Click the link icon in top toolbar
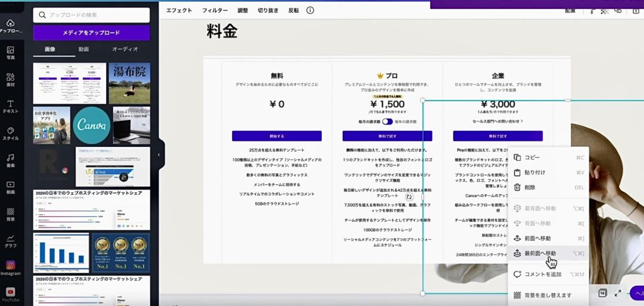Viewport: 644px width, 306px height. (x=618, y=11)
